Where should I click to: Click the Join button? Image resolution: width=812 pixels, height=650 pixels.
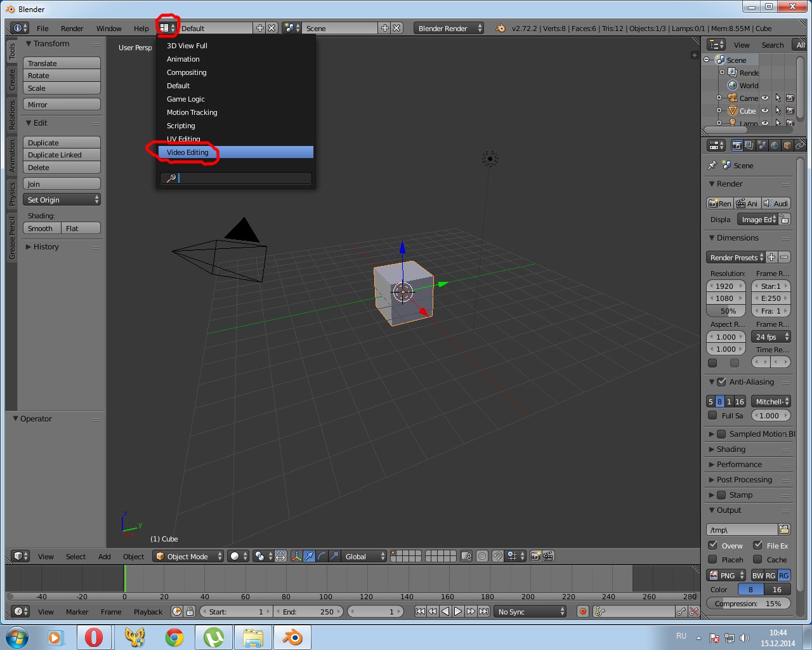click(x=62, y=183)
